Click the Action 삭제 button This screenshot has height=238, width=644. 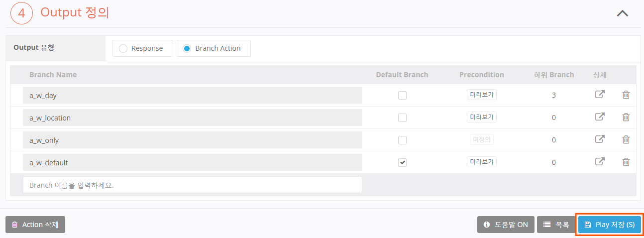click(x=35, y=225)
